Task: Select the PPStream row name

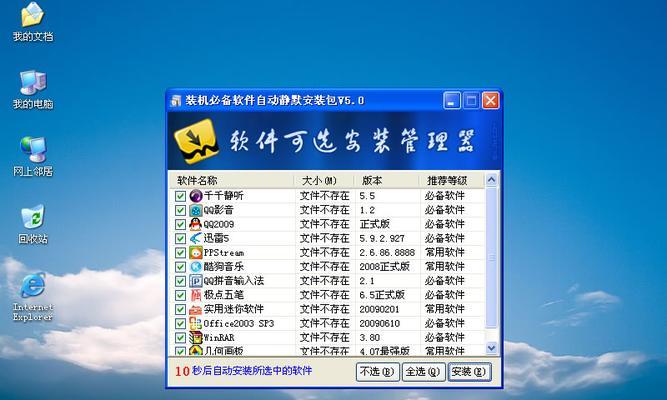Action: coord(224,253)
